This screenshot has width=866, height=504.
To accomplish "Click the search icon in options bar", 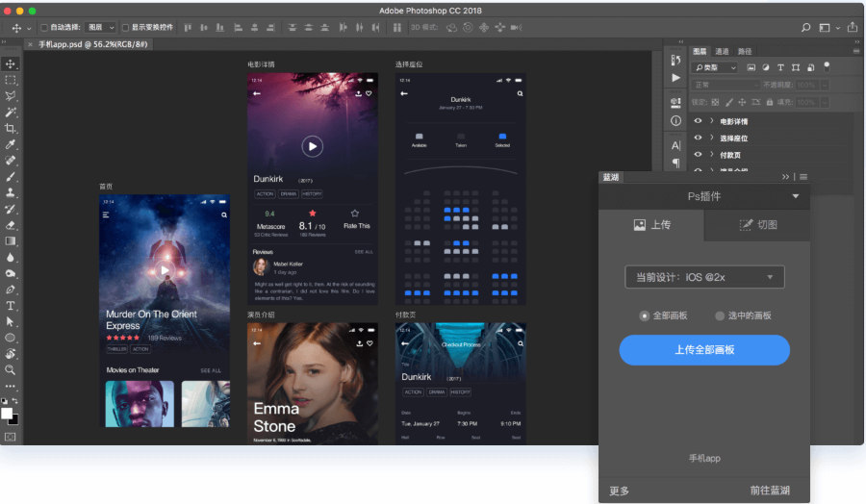I will coord(805,27).
